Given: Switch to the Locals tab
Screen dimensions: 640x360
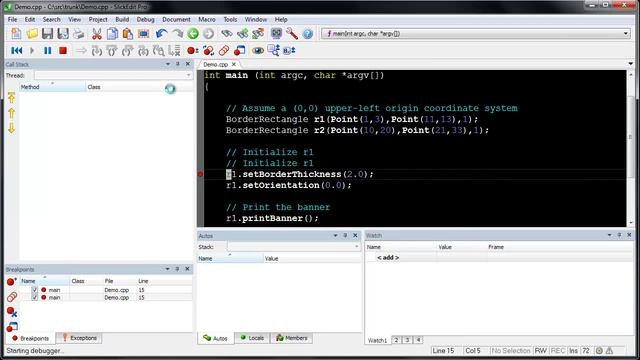Looking at the screenshot, I should pyautogui.click(x=252, y=338).
